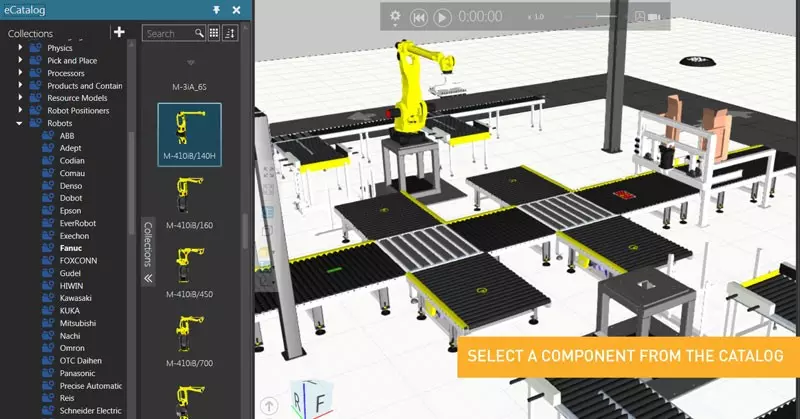Pin the eCatalog panel
800x419 pixels.
[216, 10]
